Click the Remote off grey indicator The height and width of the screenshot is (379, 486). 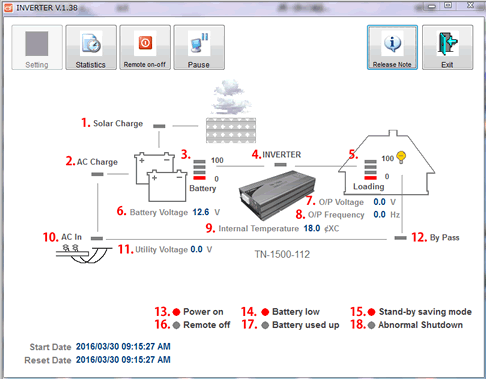point(177,325)
